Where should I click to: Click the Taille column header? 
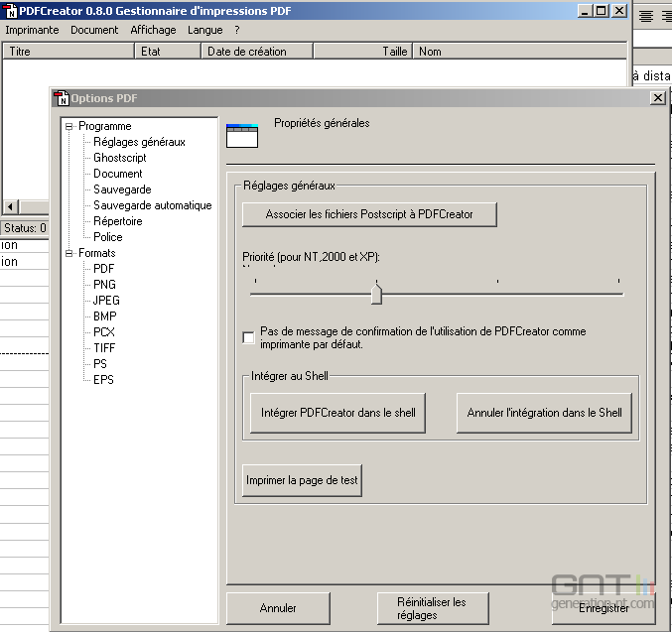pyautogui.click(x=363, y=52)
